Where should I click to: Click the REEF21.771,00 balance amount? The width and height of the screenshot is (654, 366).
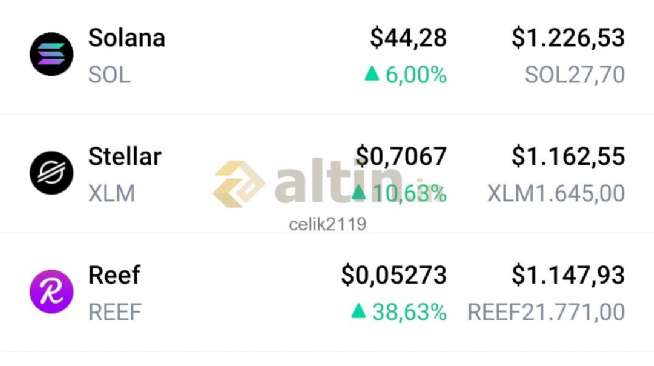tap(546, 312)
